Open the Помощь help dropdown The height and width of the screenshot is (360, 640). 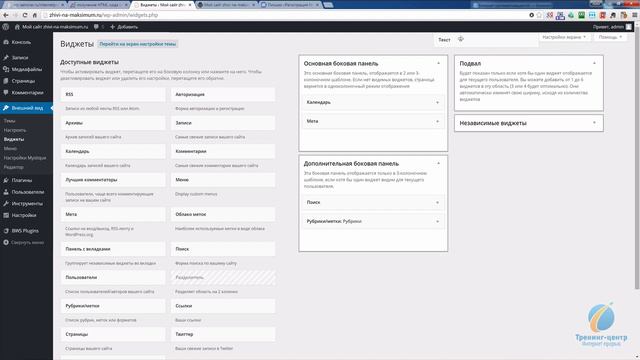(x=611, y=37)
